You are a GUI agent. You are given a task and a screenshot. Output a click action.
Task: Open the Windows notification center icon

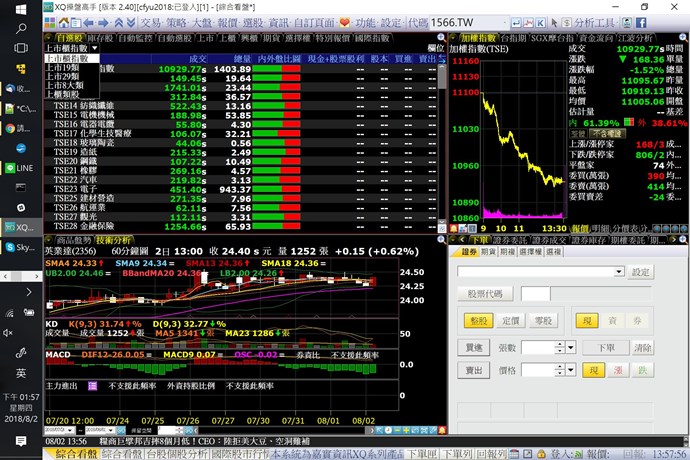coord(18,441)
